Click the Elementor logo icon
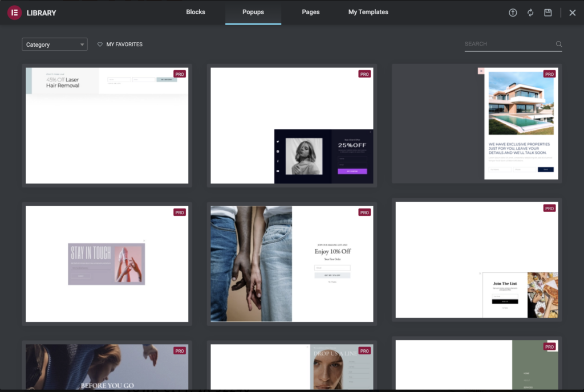The image size is (584, 392). click(x=14, y=13)
